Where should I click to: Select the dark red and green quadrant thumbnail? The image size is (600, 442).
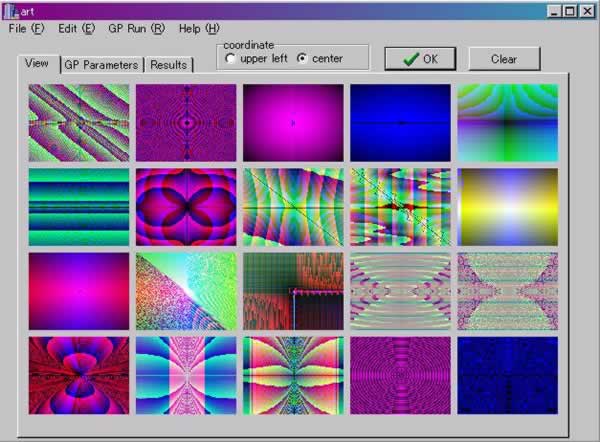click(x=293, y=291)
